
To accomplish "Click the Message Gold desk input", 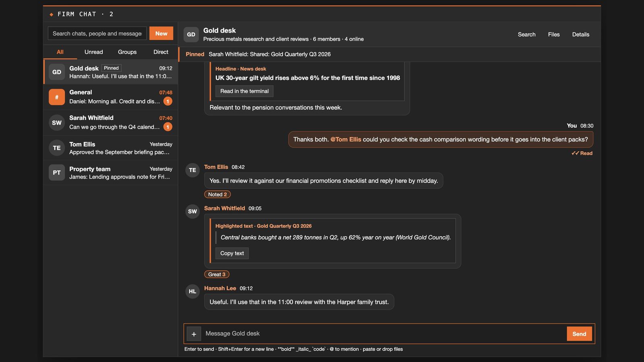I will pyautogui.click(x=384, y=333).
